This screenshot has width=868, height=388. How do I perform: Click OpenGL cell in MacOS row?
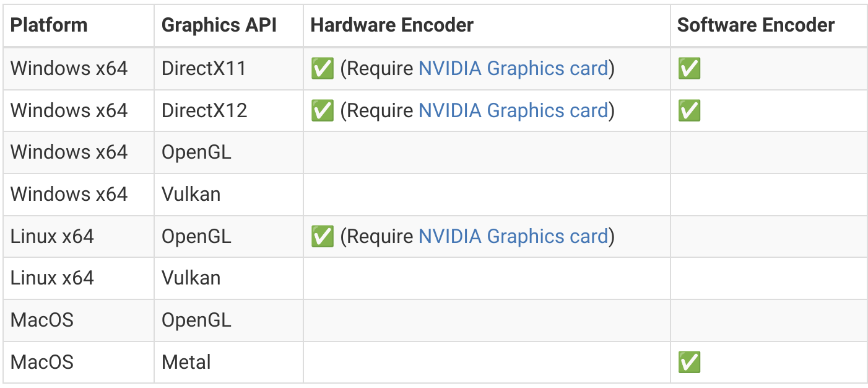pos(228,320)
